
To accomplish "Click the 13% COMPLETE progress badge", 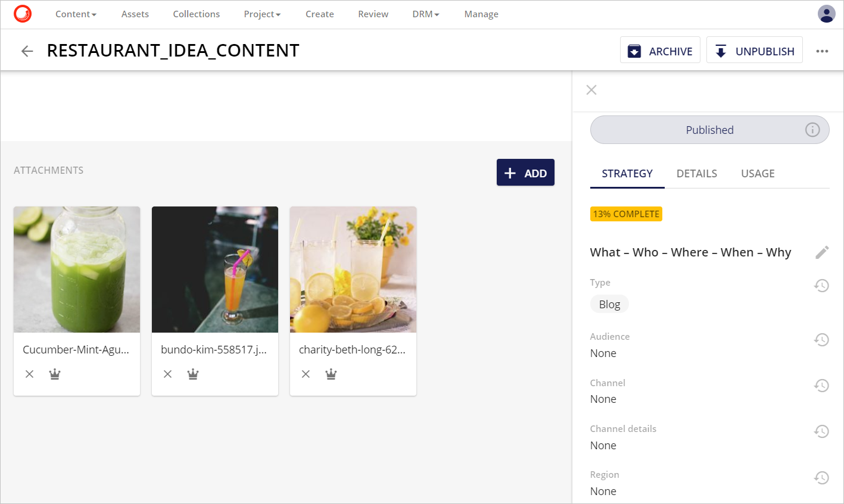I will click(626, 214).
